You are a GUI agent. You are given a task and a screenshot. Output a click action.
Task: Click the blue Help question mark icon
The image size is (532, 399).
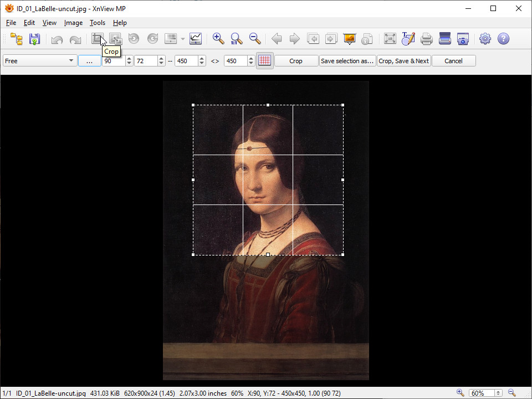[x=504, y=39]
